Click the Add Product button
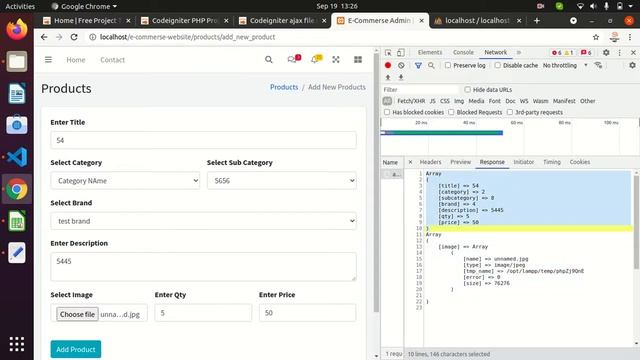 coord(76,349)
